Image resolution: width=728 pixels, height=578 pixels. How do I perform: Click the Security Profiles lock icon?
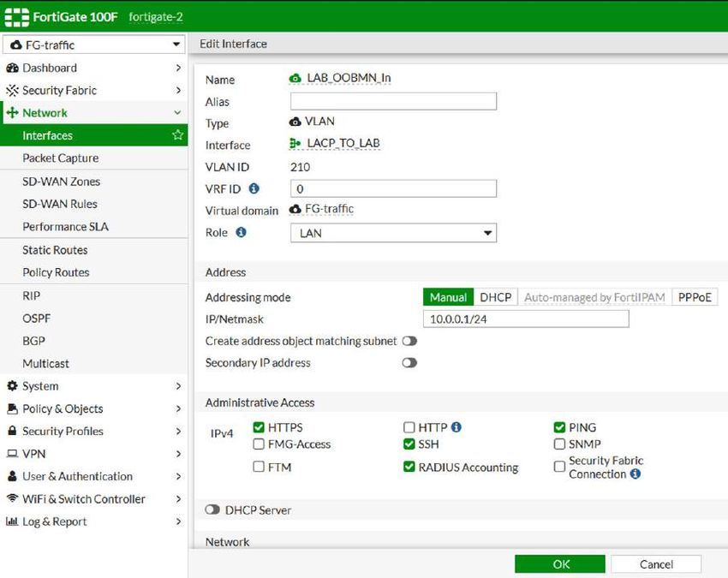[x=12, y=431]
